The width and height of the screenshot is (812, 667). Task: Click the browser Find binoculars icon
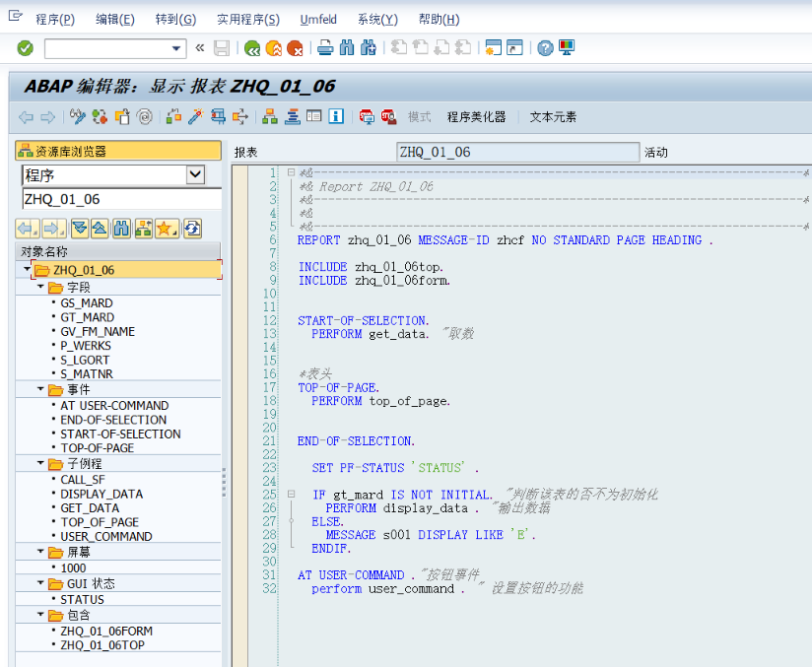(x=121, y=229)
